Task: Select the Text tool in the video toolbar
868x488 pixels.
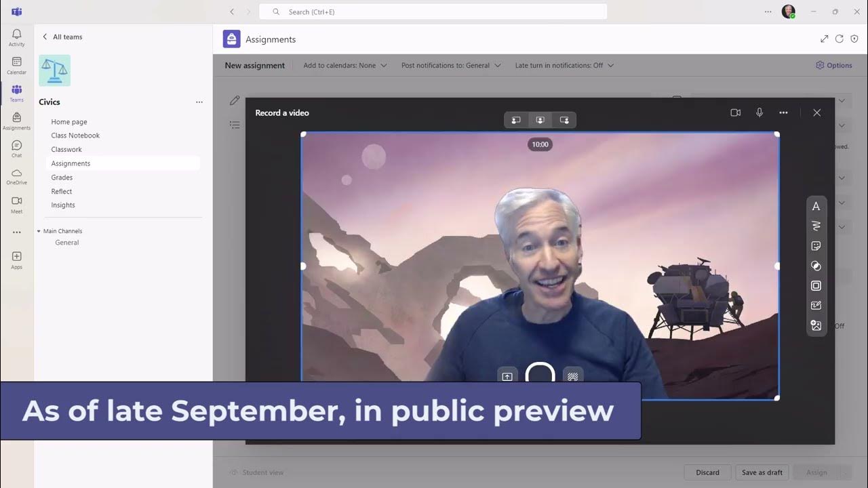Action: (x=816, y=206)
